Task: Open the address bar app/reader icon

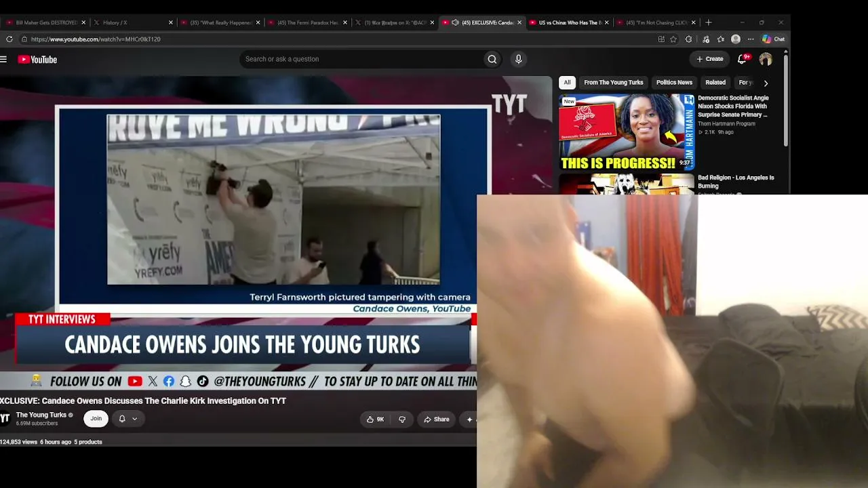Action: click(x=661, y=39)
